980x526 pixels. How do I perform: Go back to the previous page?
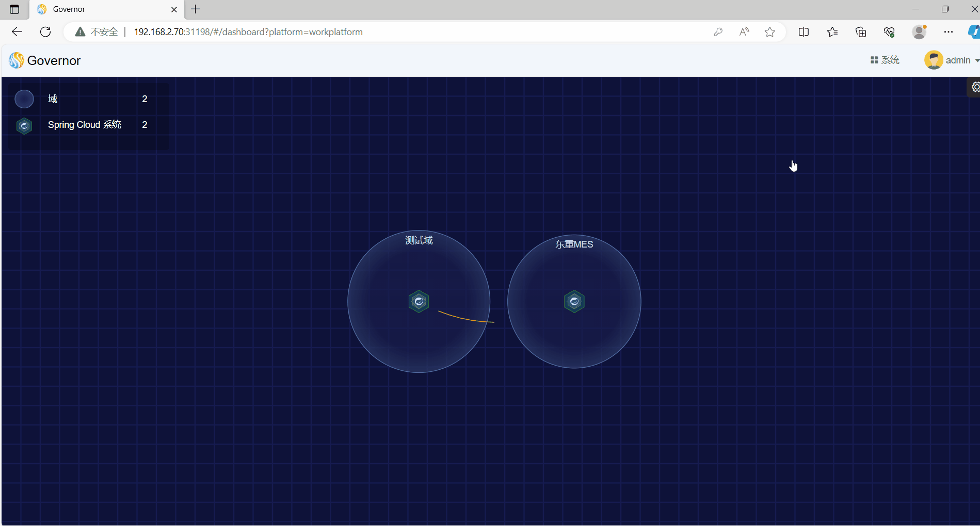coord(17,32)
